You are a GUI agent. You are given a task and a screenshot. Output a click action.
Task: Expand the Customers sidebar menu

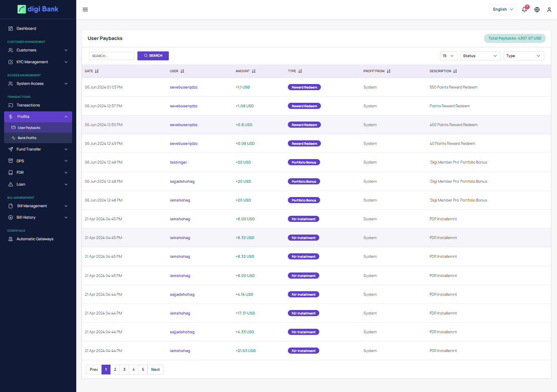click(38, 50)
